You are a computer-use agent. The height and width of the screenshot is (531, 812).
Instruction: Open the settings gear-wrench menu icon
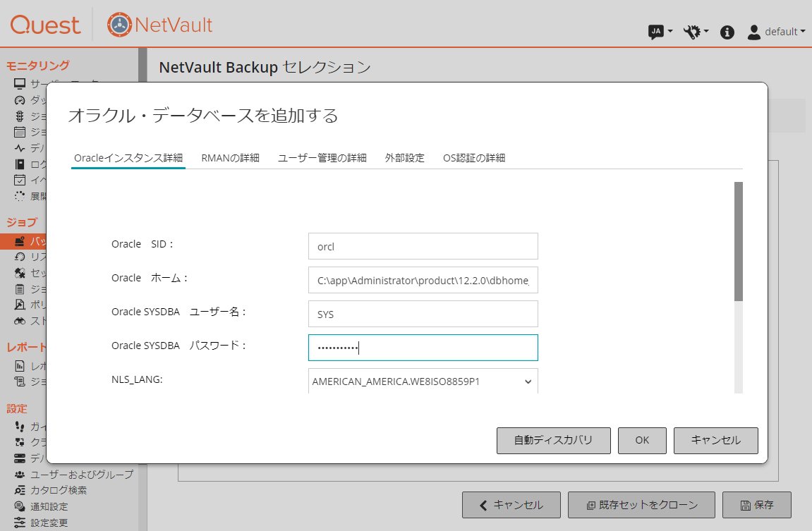pos(692,32)
